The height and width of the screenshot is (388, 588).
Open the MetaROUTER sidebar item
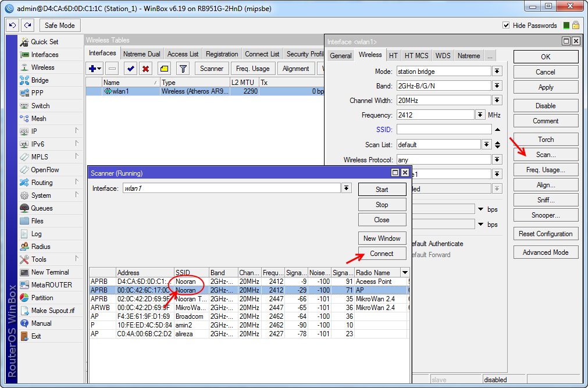pos(51,285)
